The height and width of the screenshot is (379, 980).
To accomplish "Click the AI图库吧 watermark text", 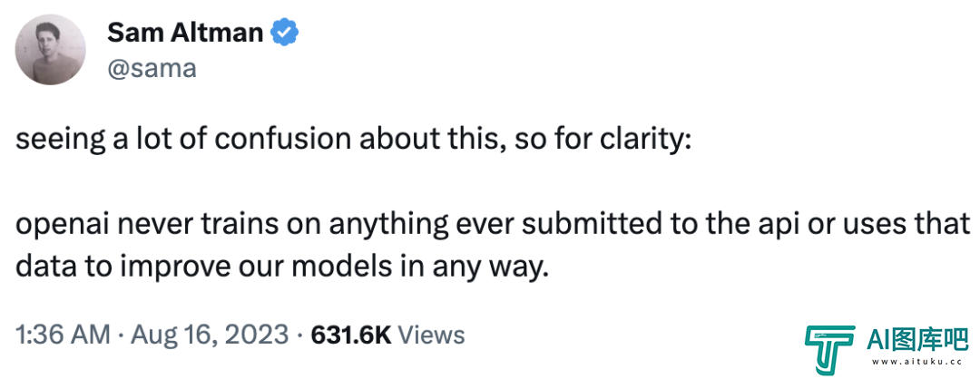I will 918,340.
